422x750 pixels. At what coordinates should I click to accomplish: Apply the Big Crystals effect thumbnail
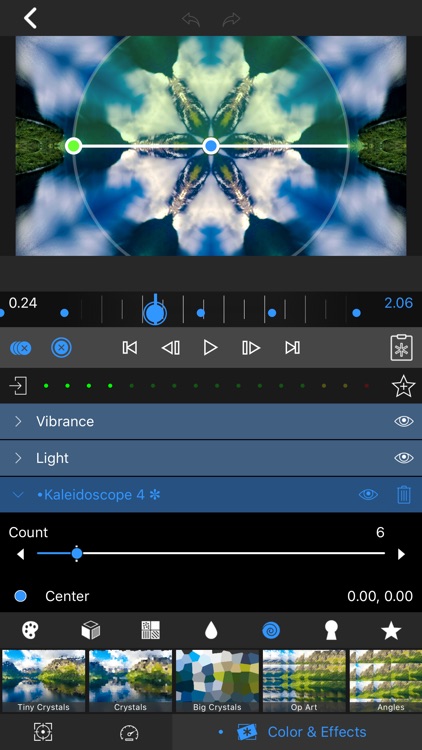click(x=217, y=681)
